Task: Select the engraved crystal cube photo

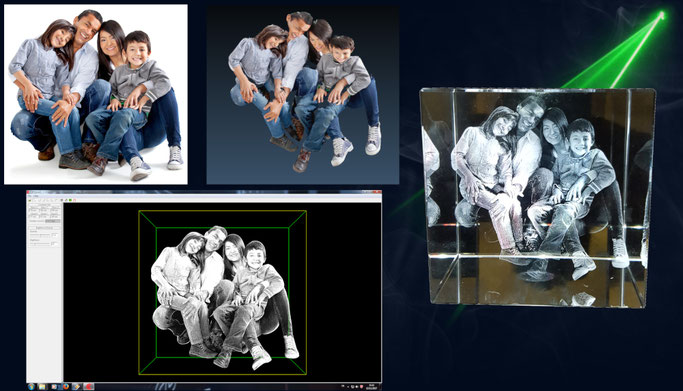Action: [x=538, y=197]
